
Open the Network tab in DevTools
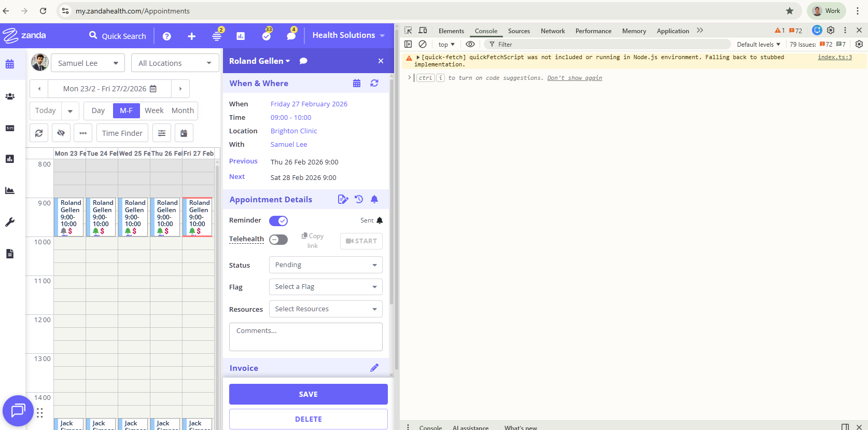point(552,31)
